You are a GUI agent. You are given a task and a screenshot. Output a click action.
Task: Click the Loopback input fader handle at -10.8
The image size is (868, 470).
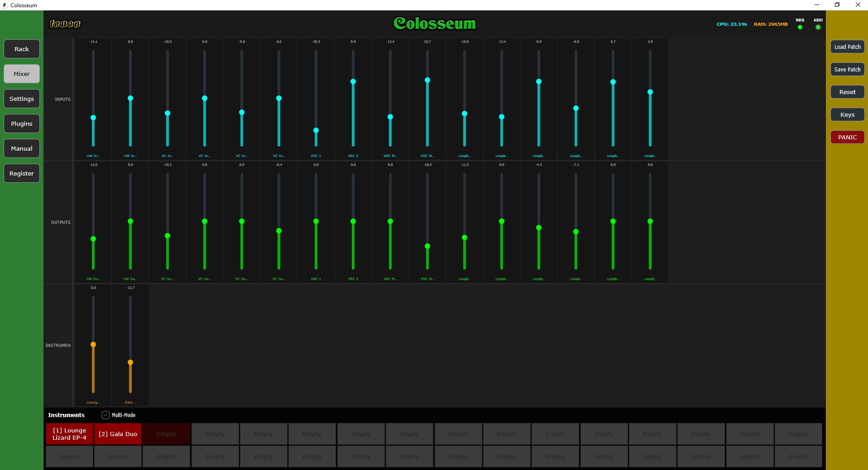point(465,114)
